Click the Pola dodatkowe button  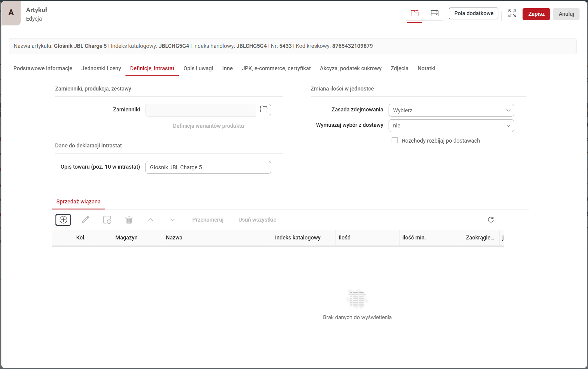coord(473,13)
